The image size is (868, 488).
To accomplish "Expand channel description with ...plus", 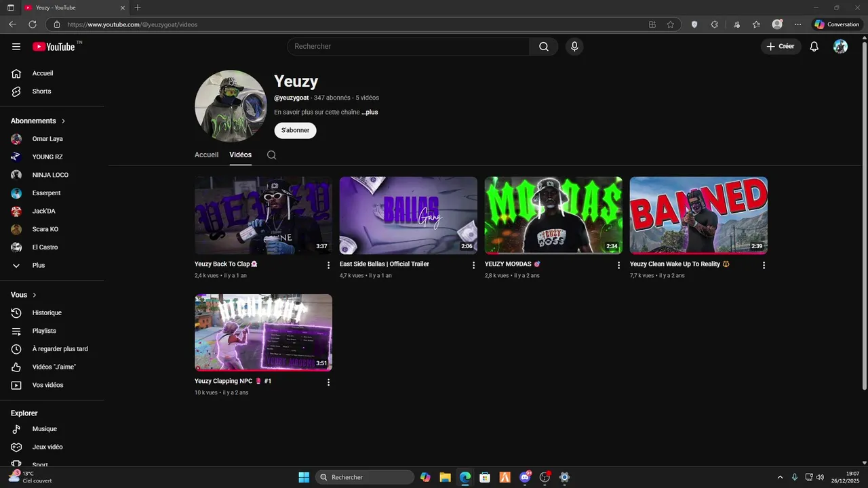I will tap(370, 112).
